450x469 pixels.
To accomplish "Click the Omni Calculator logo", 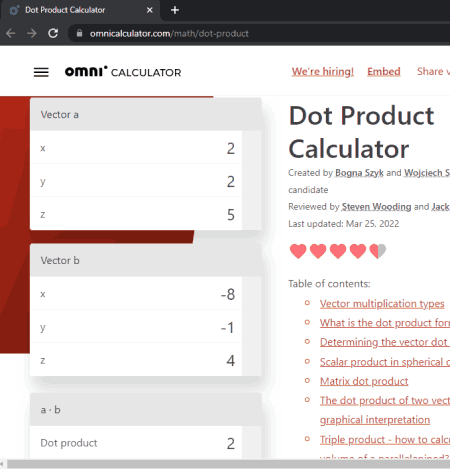I will (x=123, y=71).
